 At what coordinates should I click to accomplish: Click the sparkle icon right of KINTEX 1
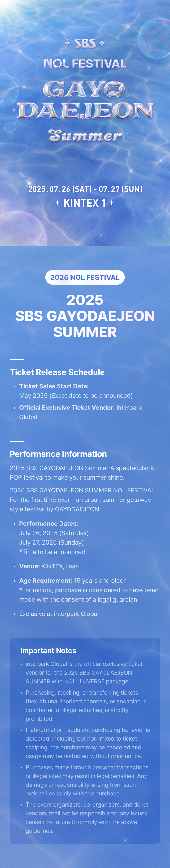(x=112, y=203)
